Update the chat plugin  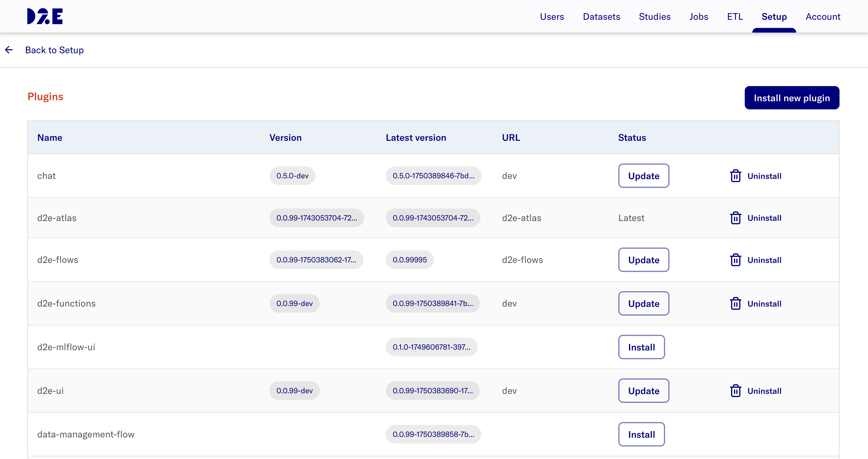click(644, 176)
